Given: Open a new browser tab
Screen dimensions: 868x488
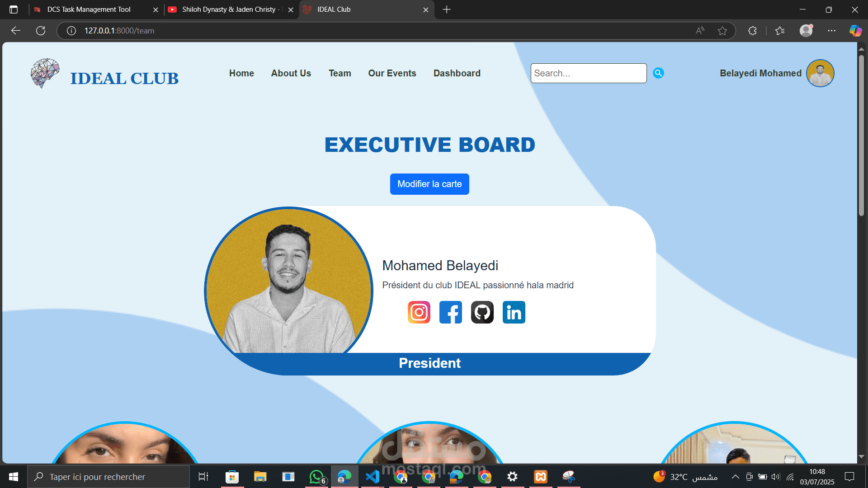Looking at the screenshot, I should coord(447,9).
